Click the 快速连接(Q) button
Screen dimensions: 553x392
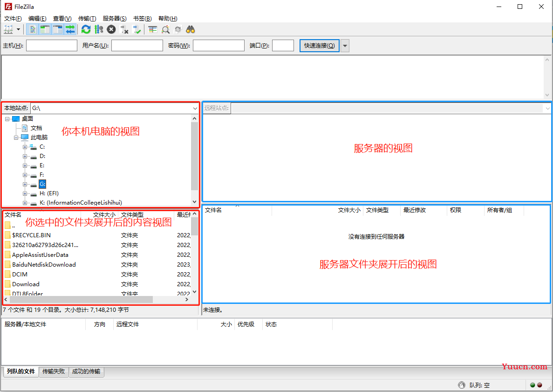click(x=320, y=46)
